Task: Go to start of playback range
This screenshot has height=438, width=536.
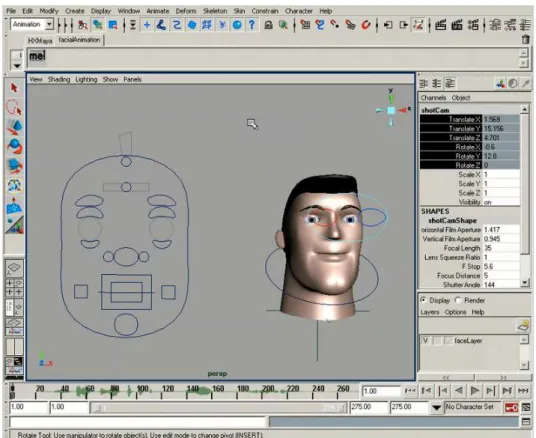Action: [410, 390]
